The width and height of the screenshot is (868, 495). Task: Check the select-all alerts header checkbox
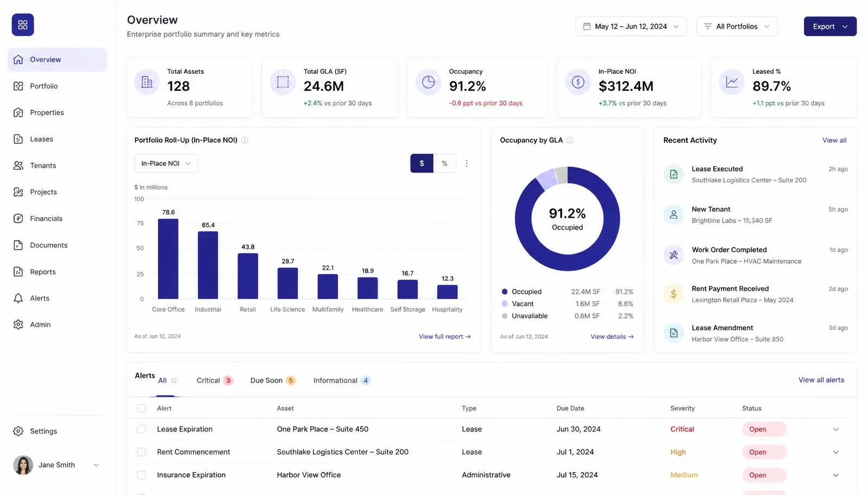click(x=142, y=409)
